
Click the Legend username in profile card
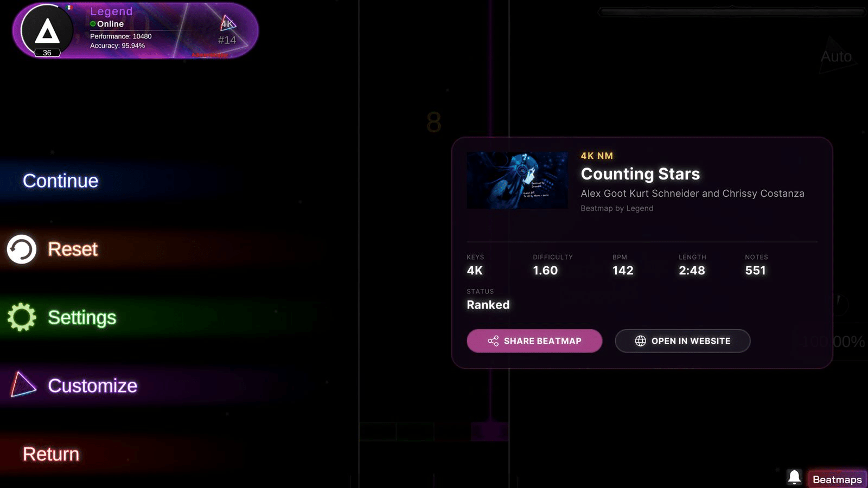(x=111, y=11)
